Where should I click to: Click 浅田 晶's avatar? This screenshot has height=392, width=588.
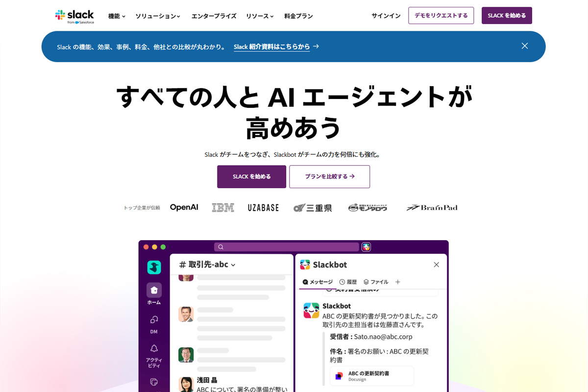pos(186,385)
